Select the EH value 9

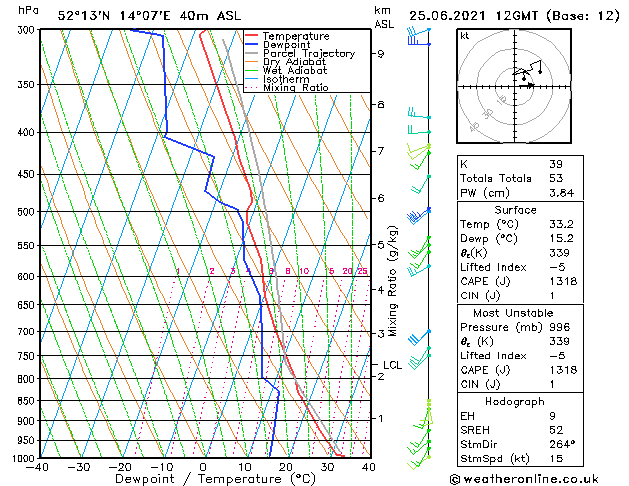click(552, 416)
